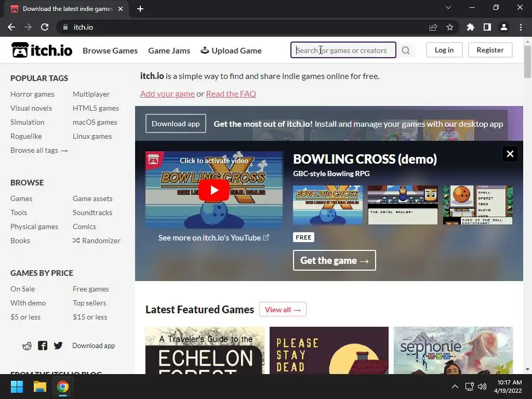
Task: Open the Horror games tag
Action: (x=32, y=94)
